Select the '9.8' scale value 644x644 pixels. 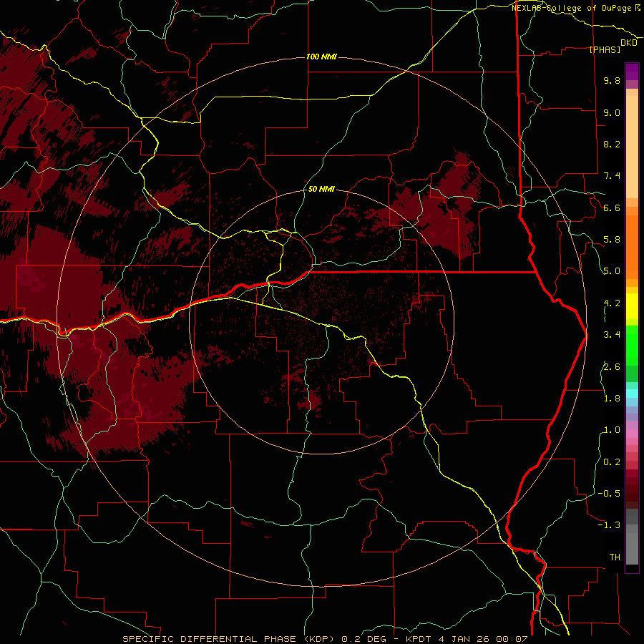tap(612, 80)
